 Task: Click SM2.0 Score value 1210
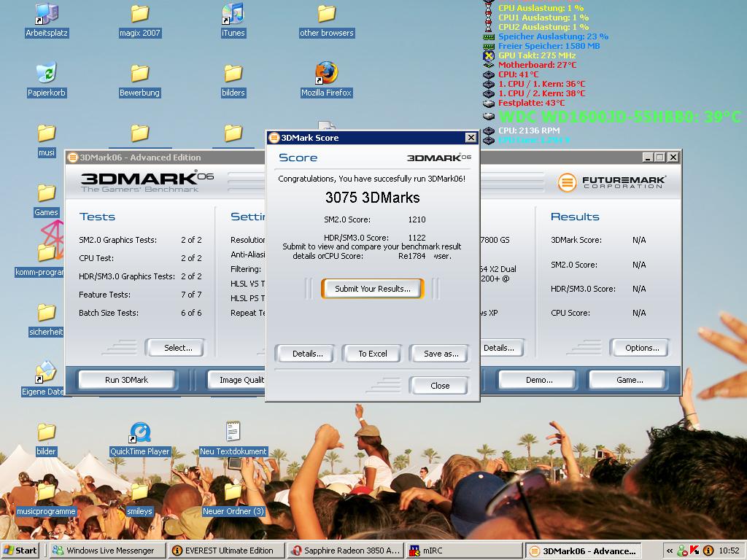point(417,219)
